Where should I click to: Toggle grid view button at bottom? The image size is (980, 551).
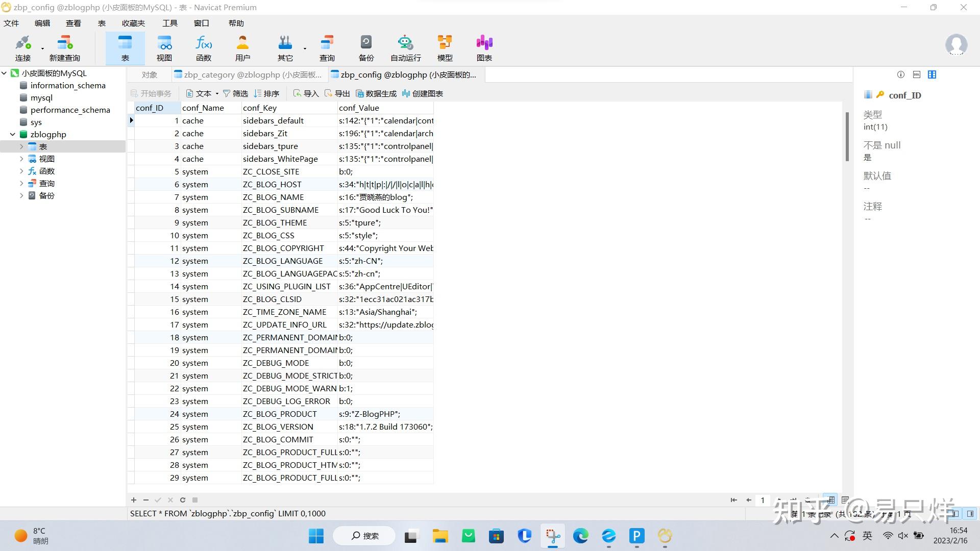coord(831,500)
